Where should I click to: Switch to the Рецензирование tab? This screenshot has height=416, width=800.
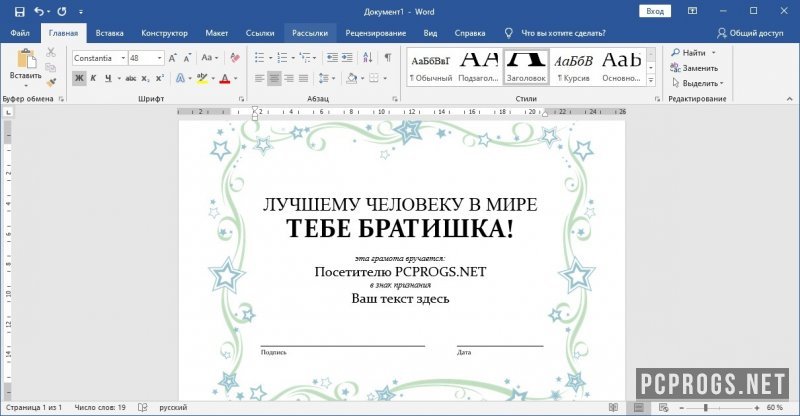coord(376,33)
